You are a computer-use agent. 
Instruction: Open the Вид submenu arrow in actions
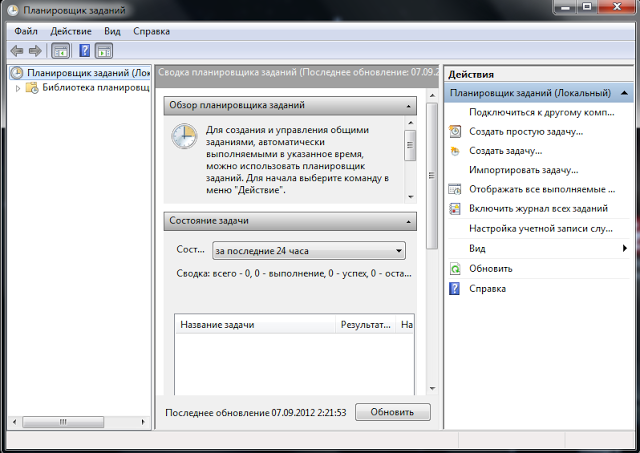(x=624, y=248)
